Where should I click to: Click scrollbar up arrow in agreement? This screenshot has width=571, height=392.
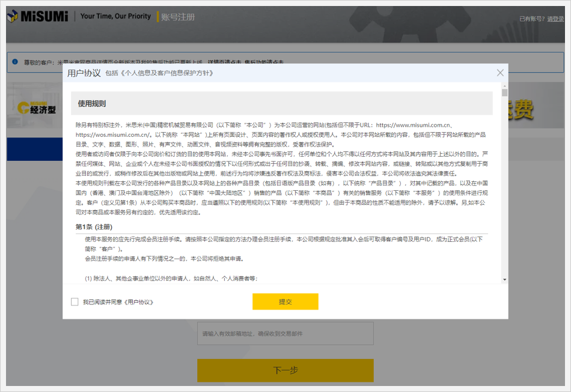[x=504, y=85]
